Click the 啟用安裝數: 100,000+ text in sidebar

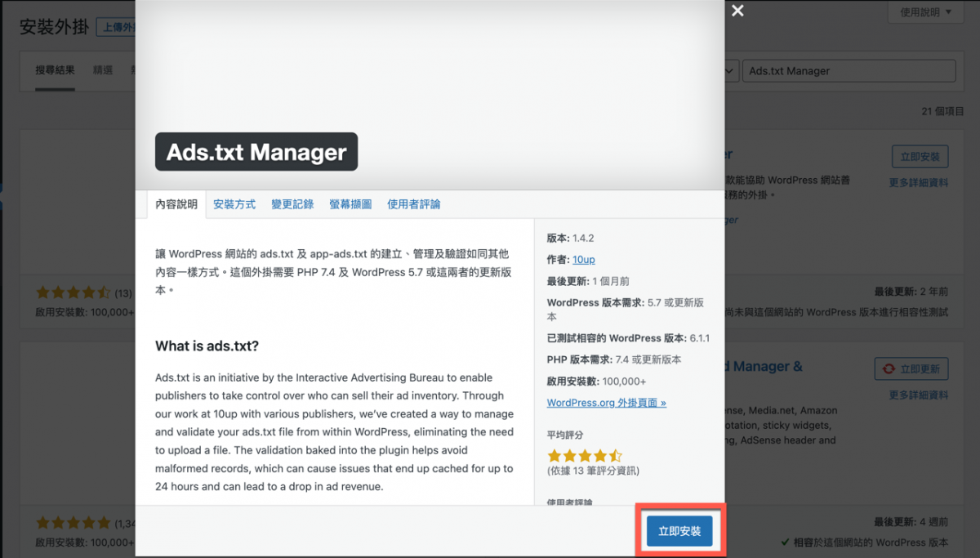[596, 382]
